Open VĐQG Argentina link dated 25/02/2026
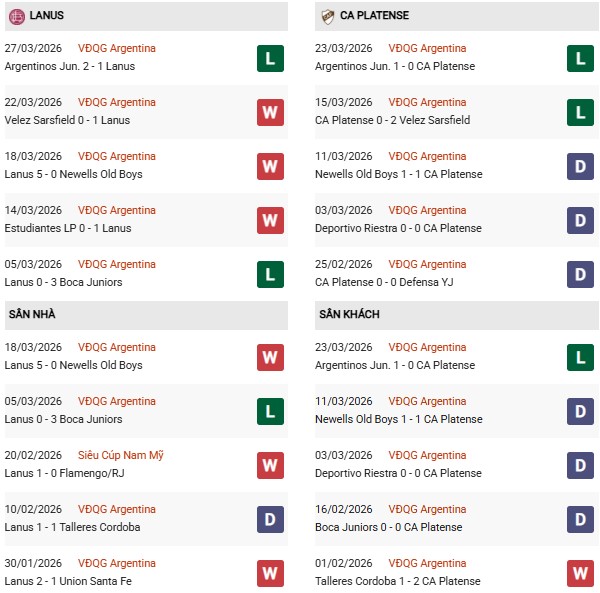The width and height of the screenshot is (600, 593). (429, 264)
